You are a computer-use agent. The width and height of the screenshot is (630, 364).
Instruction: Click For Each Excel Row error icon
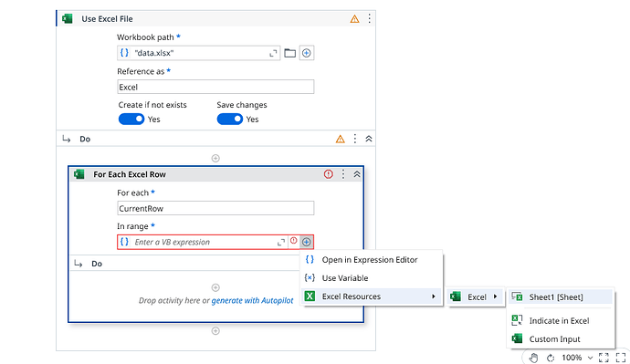point(329,174)
